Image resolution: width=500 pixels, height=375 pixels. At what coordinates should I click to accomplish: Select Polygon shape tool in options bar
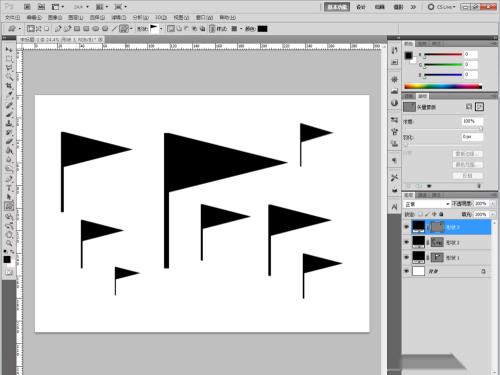[105, 29]
